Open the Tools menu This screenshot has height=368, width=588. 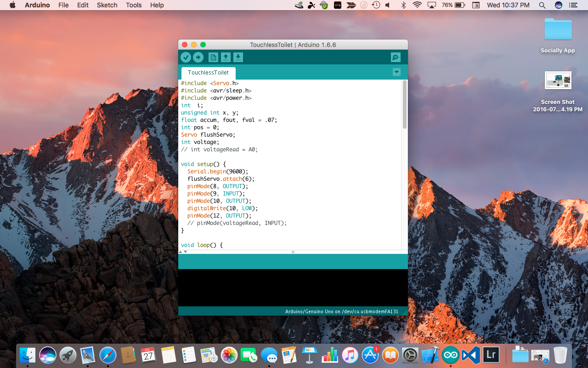(134, 5)
